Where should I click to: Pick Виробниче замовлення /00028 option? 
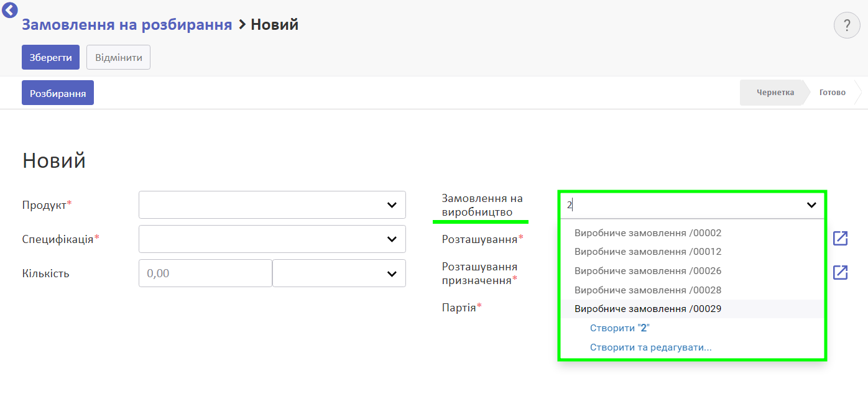647,290
